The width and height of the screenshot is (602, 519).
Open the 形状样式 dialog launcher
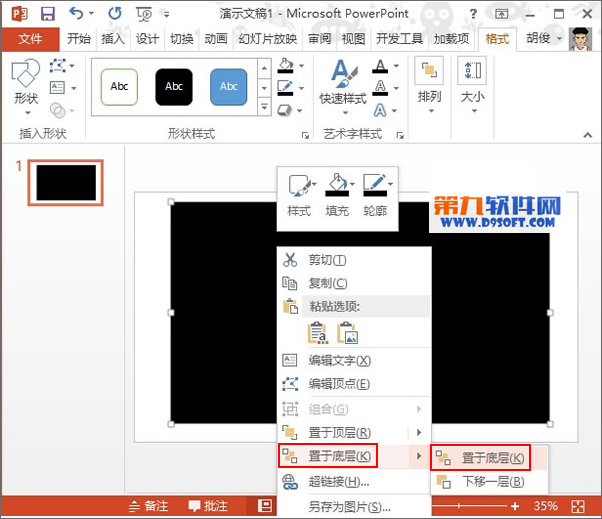305,135
